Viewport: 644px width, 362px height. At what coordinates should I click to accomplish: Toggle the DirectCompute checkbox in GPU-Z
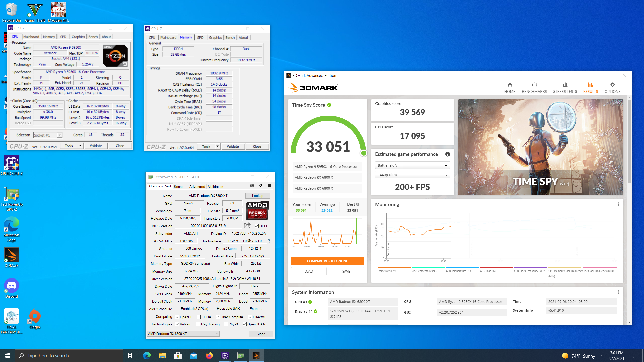click(x=218, y=317)
